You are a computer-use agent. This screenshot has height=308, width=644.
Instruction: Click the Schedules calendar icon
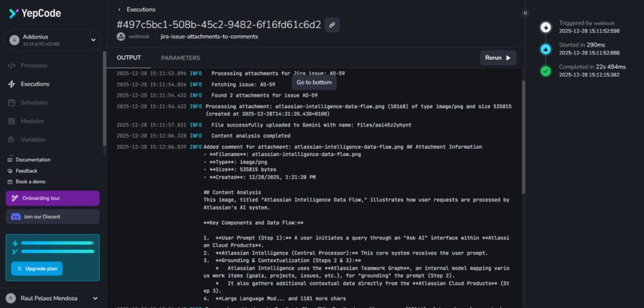pos(11,102)
